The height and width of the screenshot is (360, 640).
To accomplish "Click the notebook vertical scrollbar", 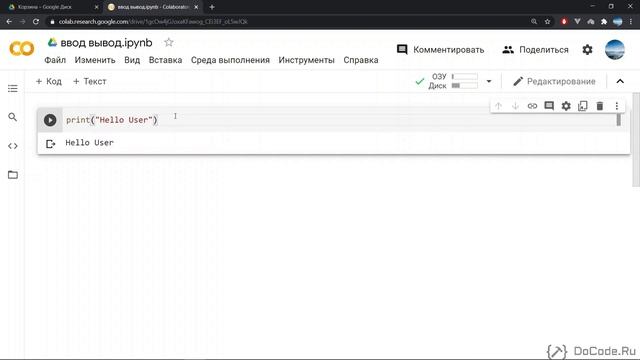I will [x=636, y=140].
